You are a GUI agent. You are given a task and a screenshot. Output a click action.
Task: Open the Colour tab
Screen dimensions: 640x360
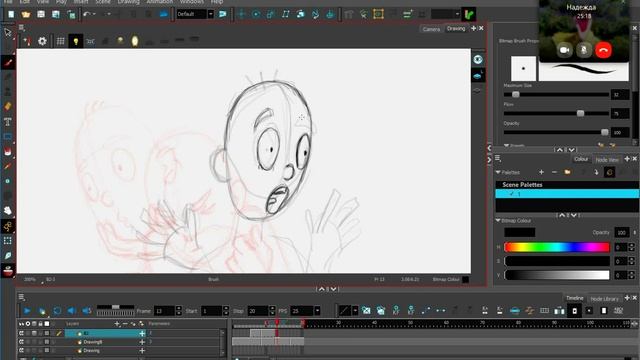tap(580, 159)
